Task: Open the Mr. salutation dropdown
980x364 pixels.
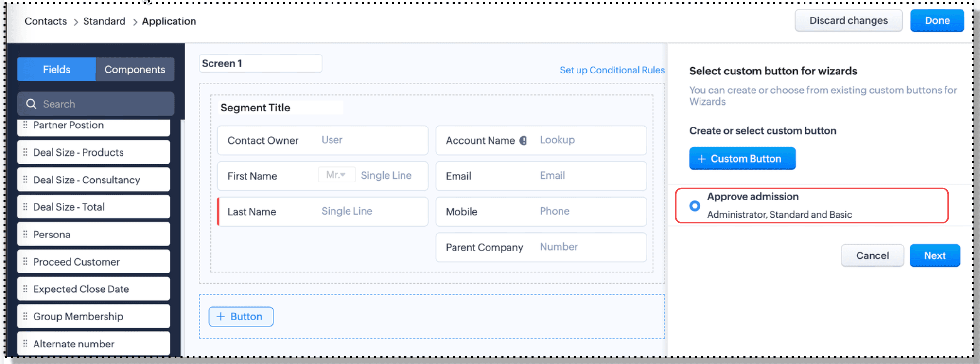Action: (336, 175)
